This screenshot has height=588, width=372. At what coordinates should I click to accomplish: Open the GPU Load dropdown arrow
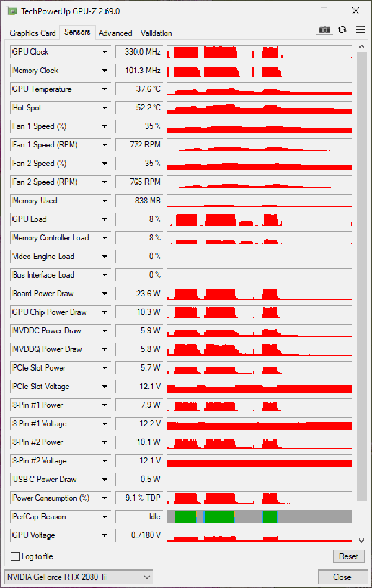105,219
